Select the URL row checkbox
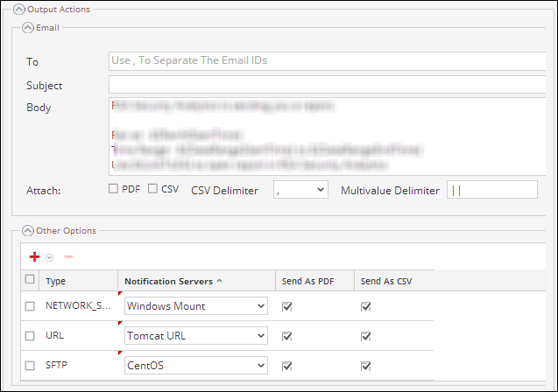The image size is (558, 392). coord(30,336)
